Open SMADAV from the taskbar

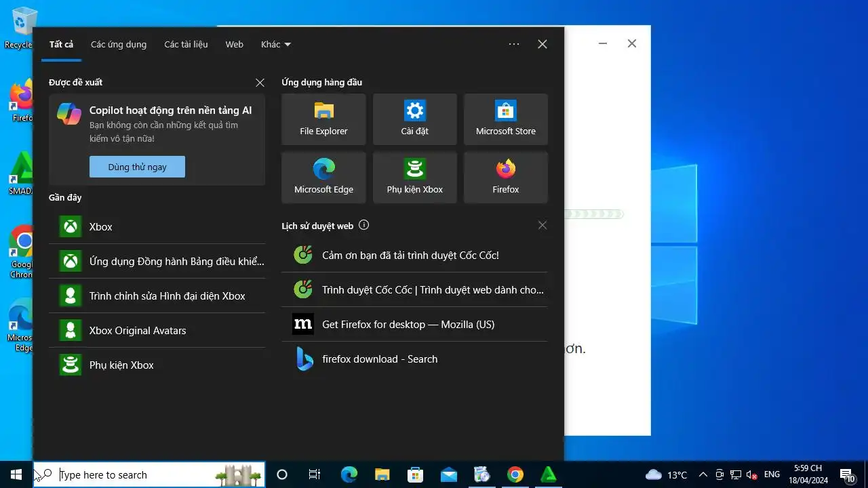point(548,474)
